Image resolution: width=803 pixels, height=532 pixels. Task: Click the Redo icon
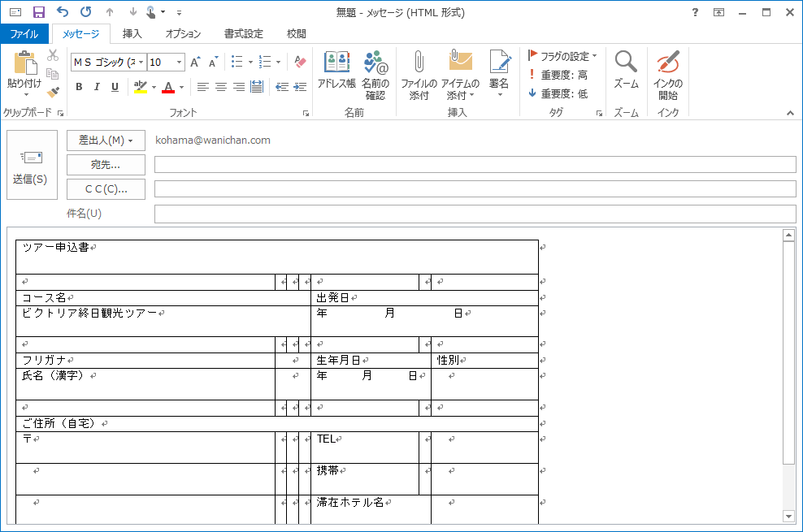pyautogui.click(x=86, y=11)
